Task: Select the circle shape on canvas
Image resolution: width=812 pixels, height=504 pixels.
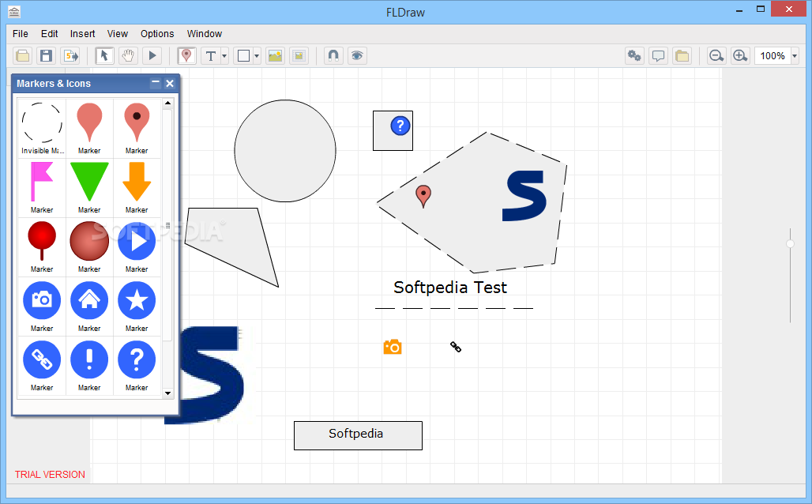Action: click(285, 151)
